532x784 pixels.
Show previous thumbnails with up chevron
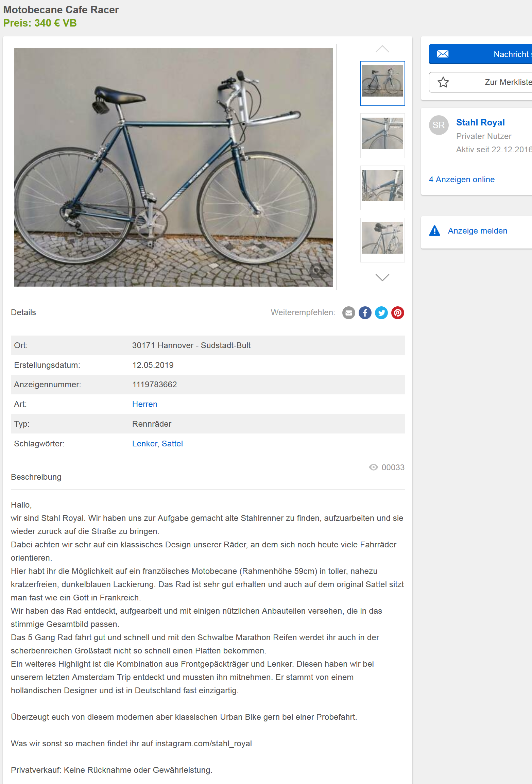point(382,49)
